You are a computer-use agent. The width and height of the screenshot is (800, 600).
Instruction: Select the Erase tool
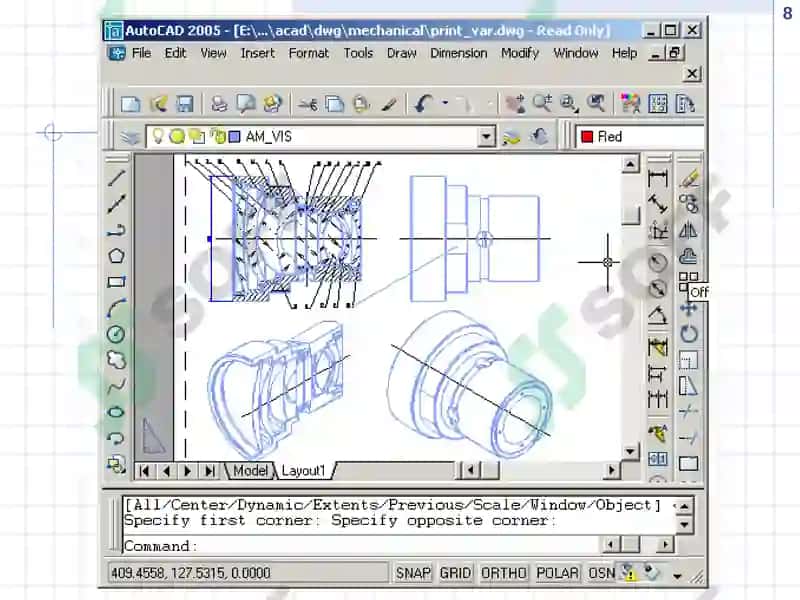coord(689,178)
